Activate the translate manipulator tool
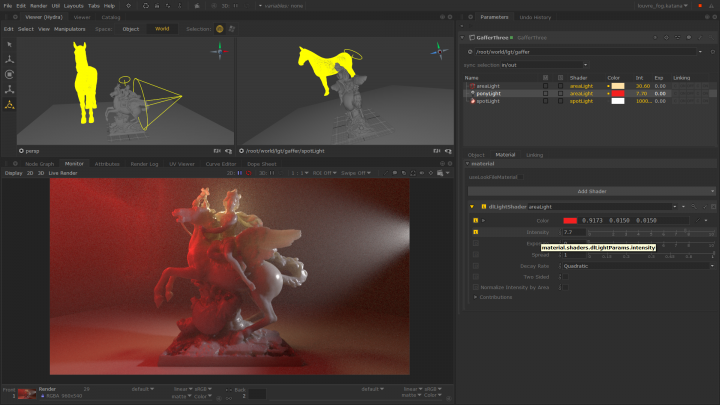The image size is (720, 405). click(9, 59)
